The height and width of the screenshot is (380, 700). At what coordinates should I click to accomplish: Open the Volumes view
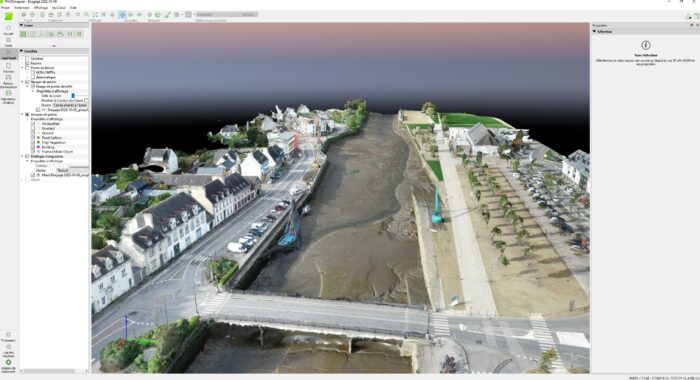[8, 67]
